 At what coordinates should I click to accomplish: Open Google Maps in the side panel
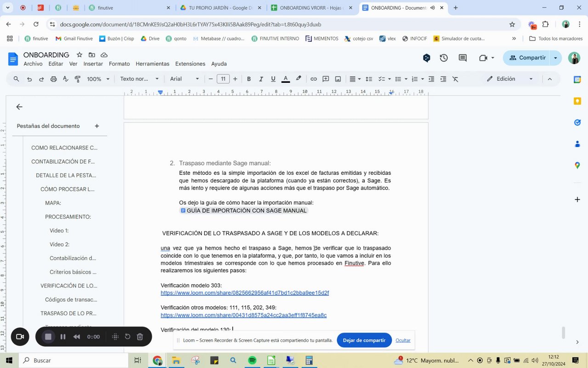click(x=577, y=166)
